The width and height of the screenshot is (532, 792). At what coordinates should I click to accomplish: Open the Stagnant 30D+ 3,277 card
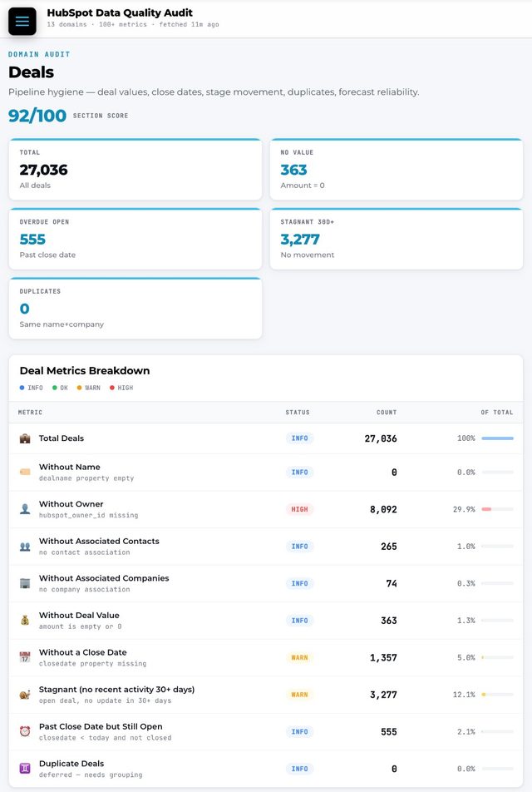click(x=397, y=239)
